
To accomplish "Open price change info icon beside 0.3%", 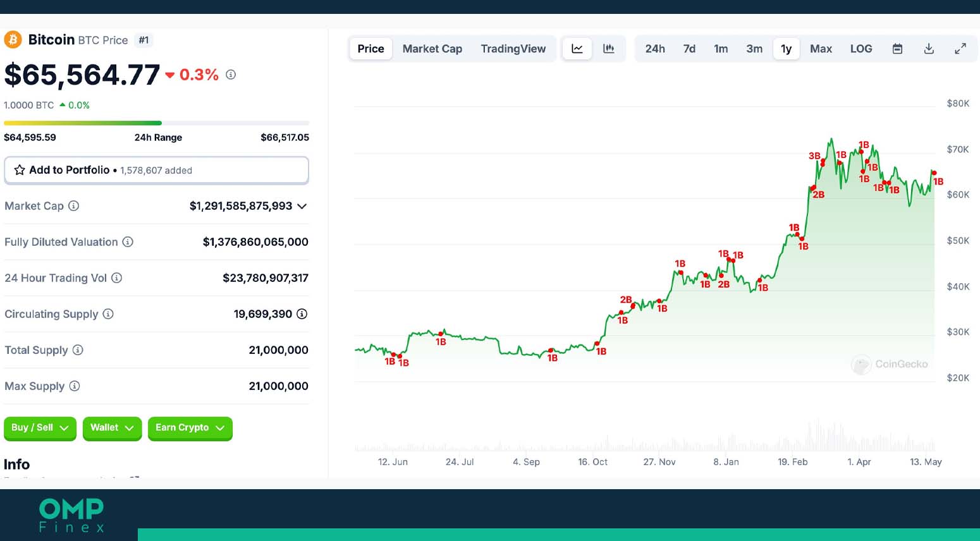I will (x=231, y=75).
